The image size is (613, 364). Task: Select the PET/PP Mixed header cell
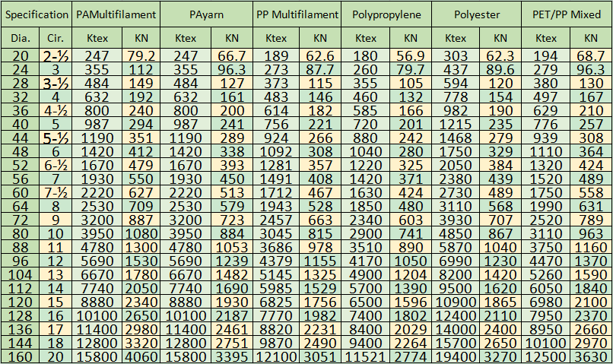pos(567,14)
